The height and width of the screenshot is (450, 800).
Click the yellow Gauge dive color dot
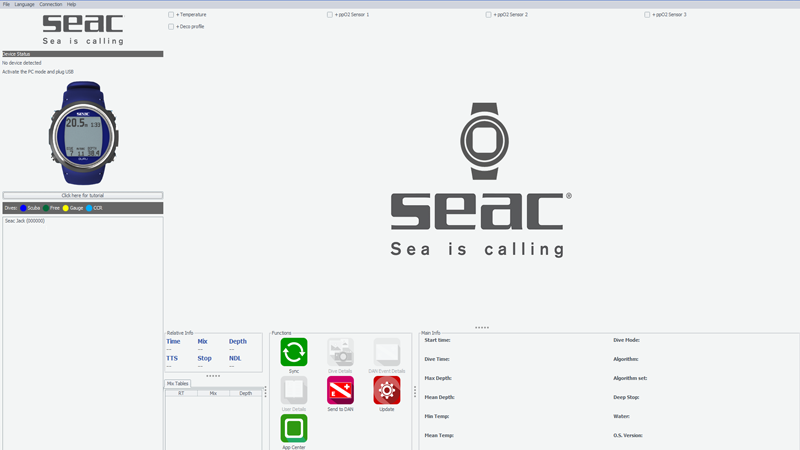pyautogui.click(x=65, y=208)
